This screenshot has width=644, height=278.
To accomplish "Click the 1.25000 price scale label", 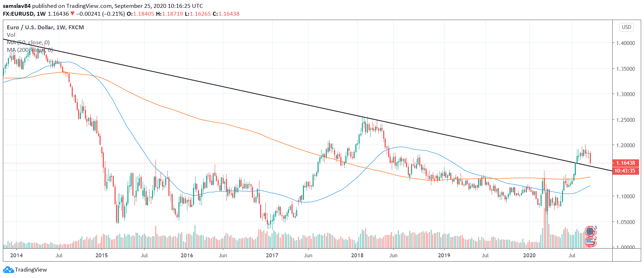I will [625, 120].
